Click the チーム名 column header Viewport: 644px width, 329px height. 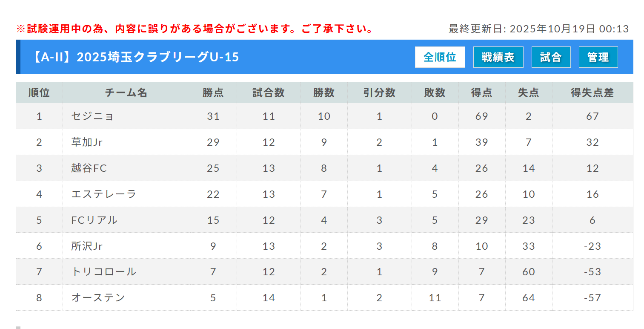click(x=126, y=92)
